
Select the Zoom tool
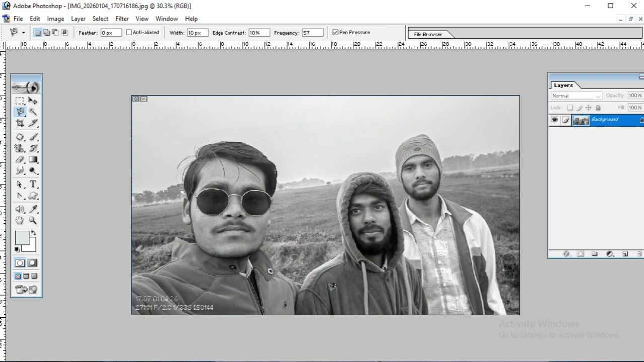(x=33, y=220)
